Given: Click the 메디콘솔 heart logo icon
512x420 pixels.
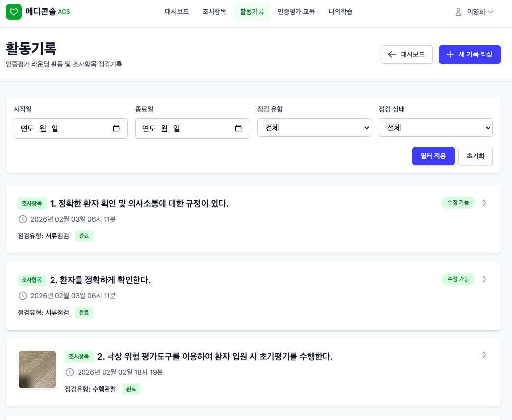Looking at the screenshot, I should pos(14,12).
